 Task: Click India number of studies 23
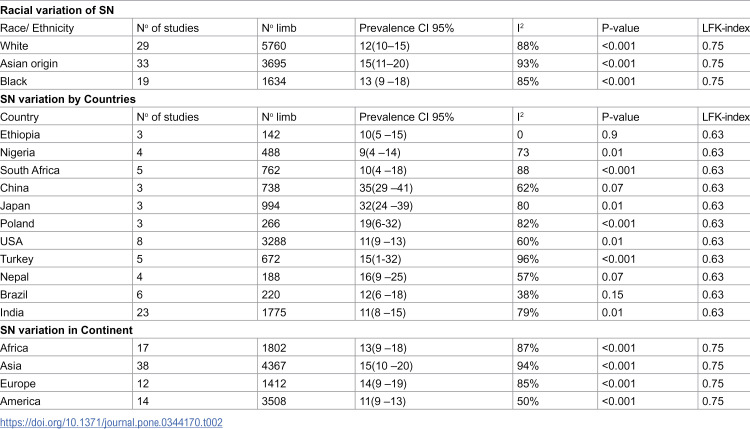pos(143,312)
